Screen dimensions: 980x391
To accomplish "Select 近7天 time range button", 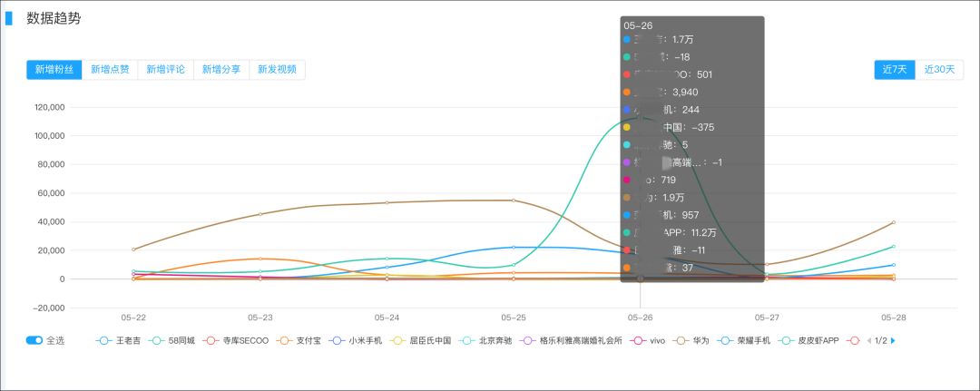I will [895, 70].
